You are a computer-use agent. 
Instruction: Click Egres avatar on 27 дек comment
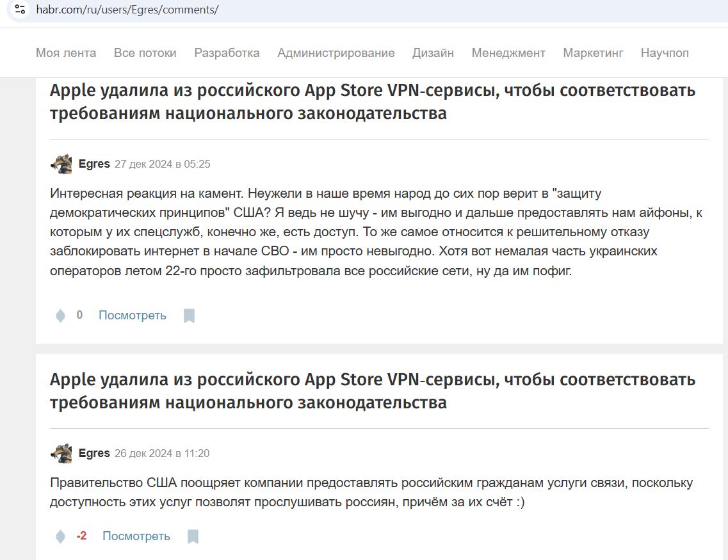(x=61, y=164)
